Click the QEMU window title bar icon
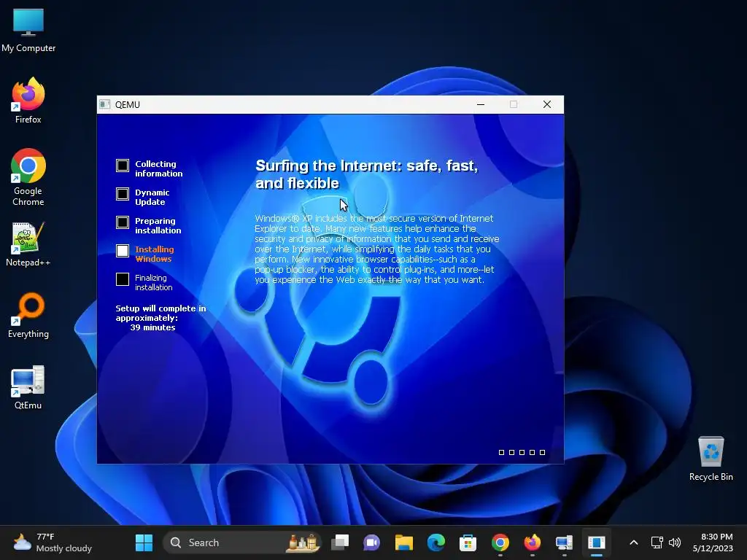Screen dimensions: 747x560 tap(105, 104)
